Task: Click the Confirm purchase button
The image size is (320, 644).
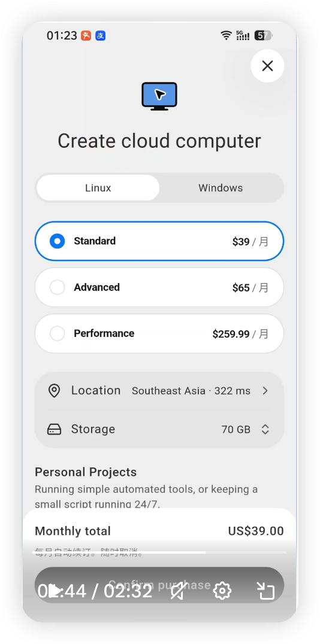Action: [159, 585]
